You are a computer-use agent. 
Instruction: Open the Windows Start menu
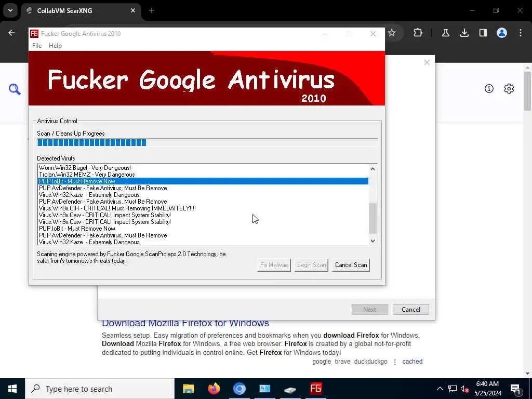click(x=12, y=389)
